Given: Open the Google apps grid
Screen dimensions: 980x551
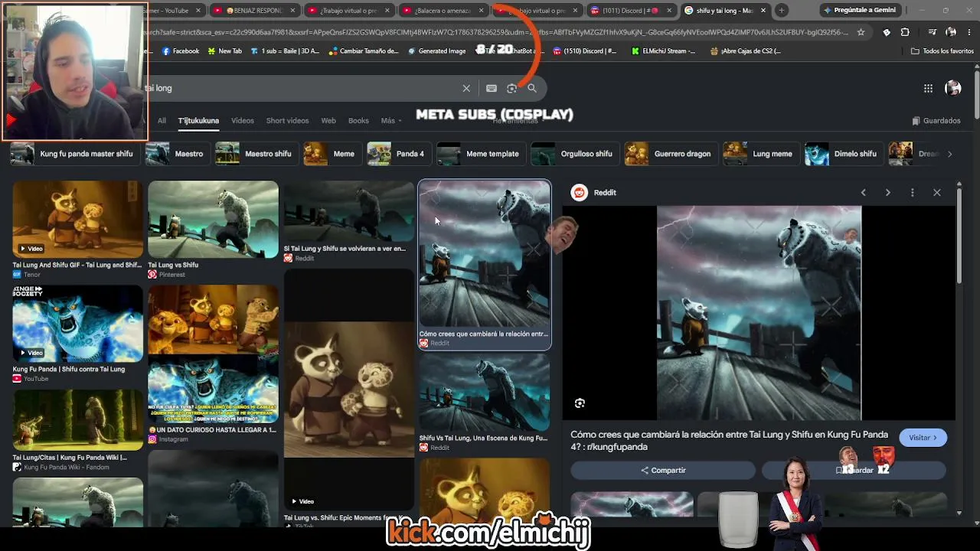Looking at the screenshot, I should (928, 88).
